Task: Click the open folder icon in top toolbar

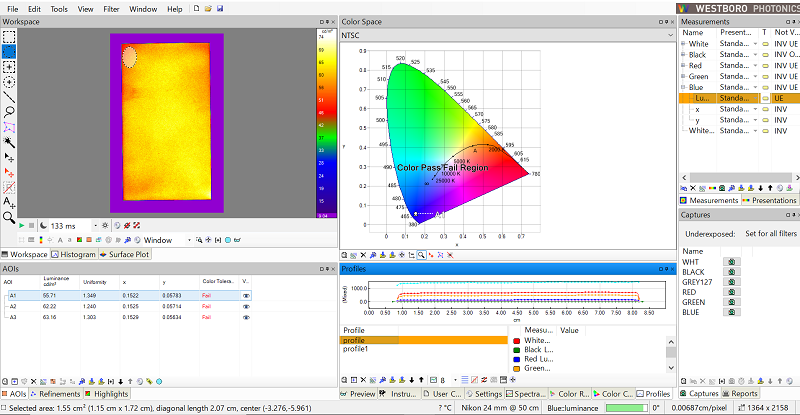Action: (x=208, y=9)
